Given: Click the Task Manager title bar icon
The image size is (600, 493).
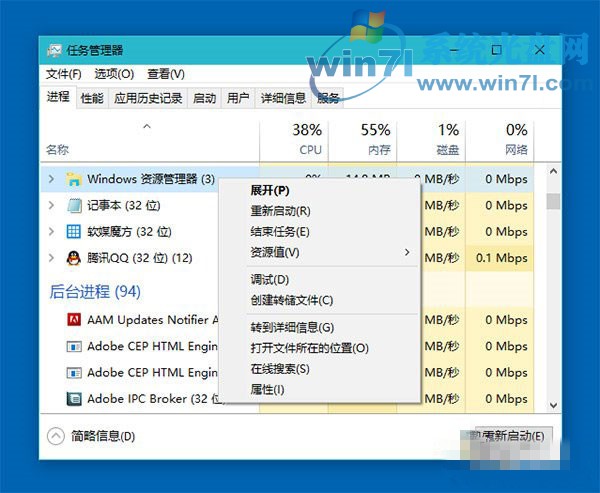Looking at the screenshot, I should click(x=53, y=50).
